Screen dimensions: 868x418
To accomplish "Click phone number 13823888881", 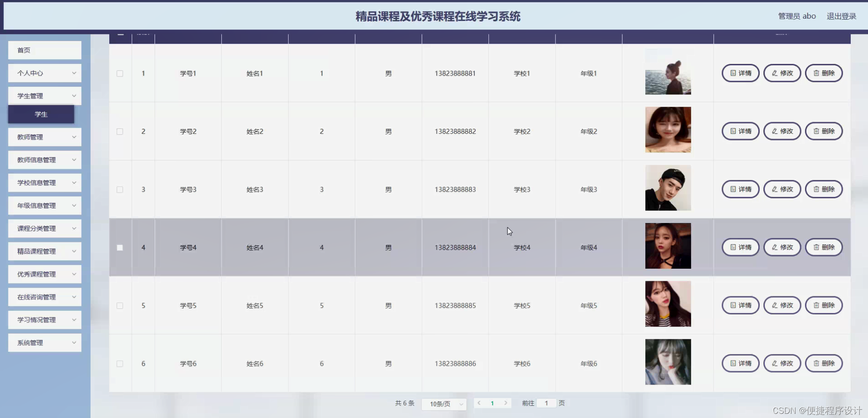I will point(455,73).
